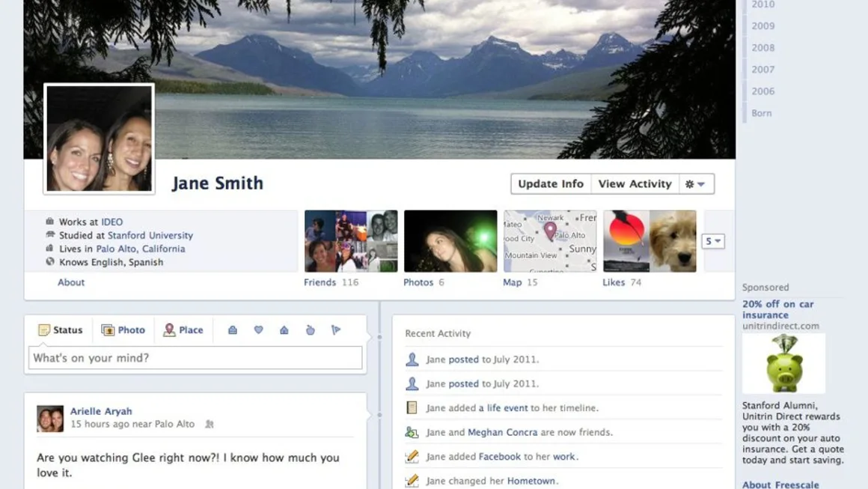The height and width of the screenshot is (489, 868).
Task: Expand the 5 more sections dropdown
Action: 713,241
